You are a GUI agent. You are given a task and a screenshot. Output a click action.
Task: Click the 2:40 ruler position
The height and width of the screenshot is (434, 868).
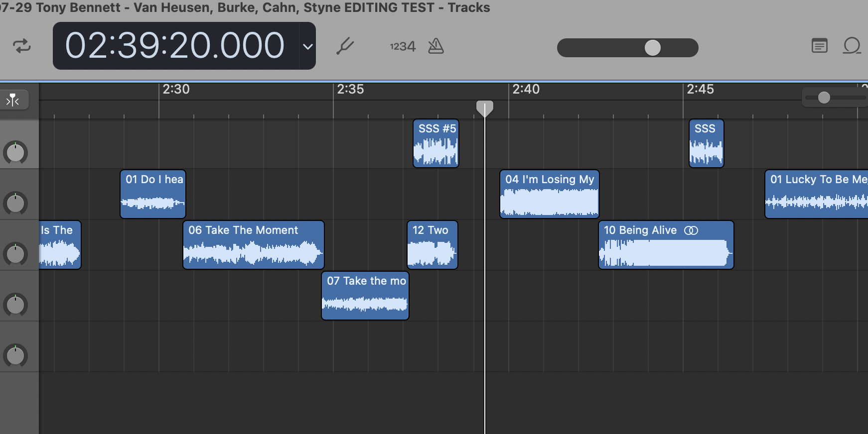[526, 90]
